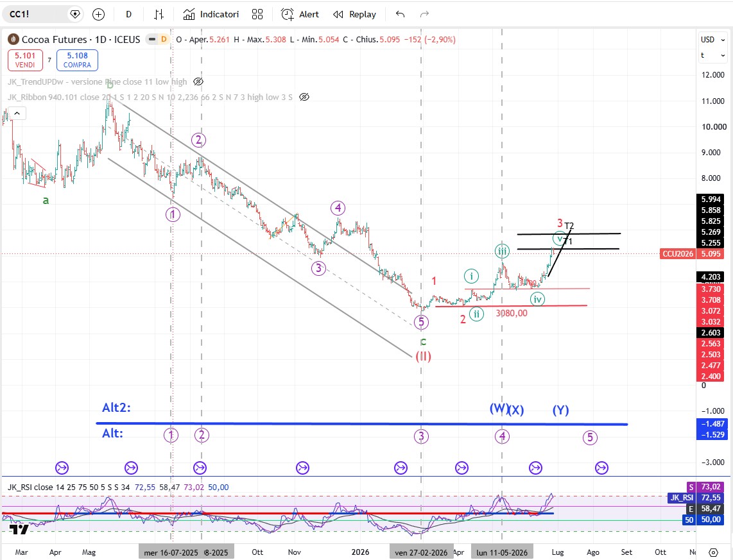
Task: Redo the last chart action
Action: click(424, 15)
